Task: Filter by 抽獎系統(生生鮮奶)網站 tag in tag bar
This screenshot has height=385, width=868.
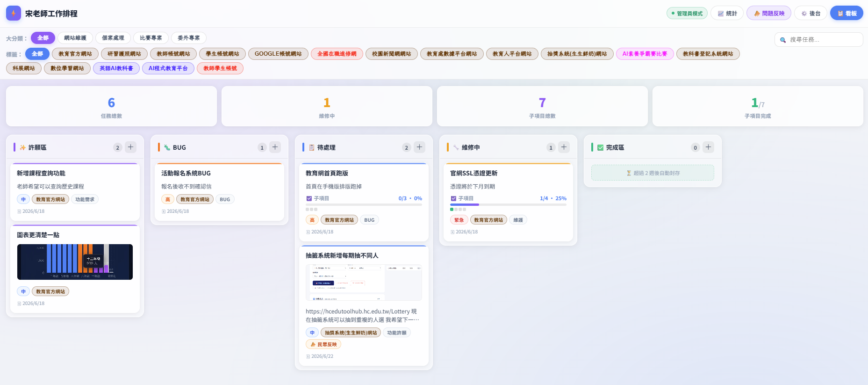Action: coord(577,54)
